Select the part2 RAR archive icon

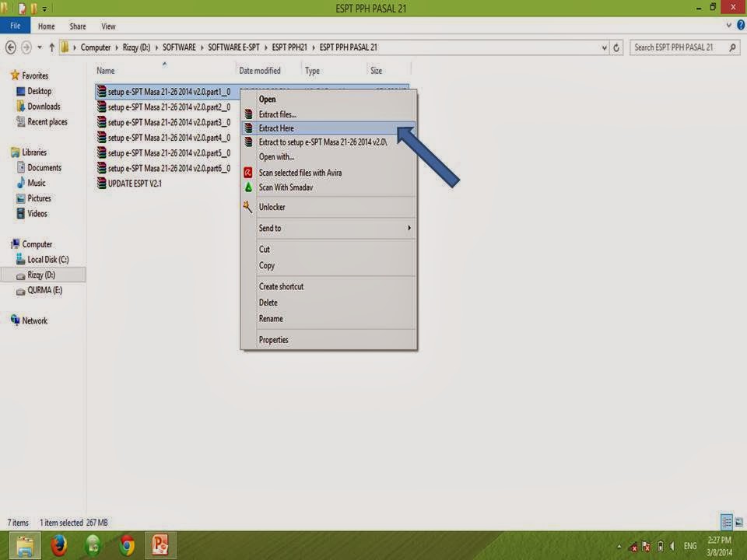coord(101,107)
